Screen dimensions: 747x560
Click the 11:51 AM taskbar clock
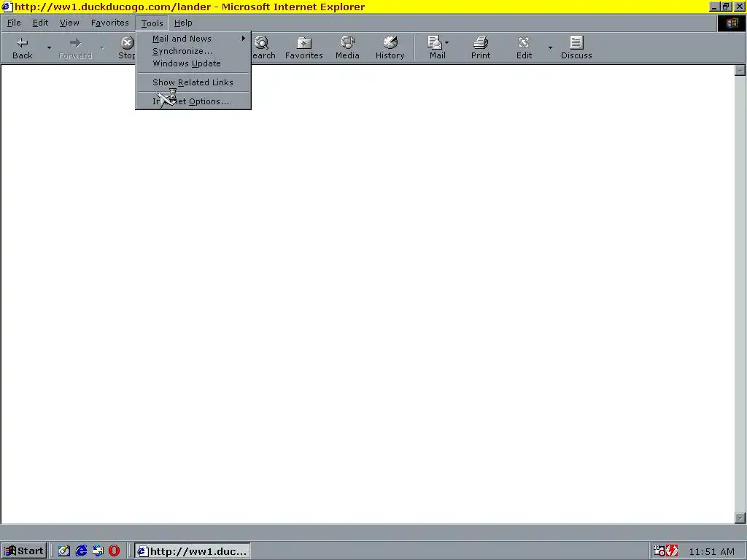[712, 551]
